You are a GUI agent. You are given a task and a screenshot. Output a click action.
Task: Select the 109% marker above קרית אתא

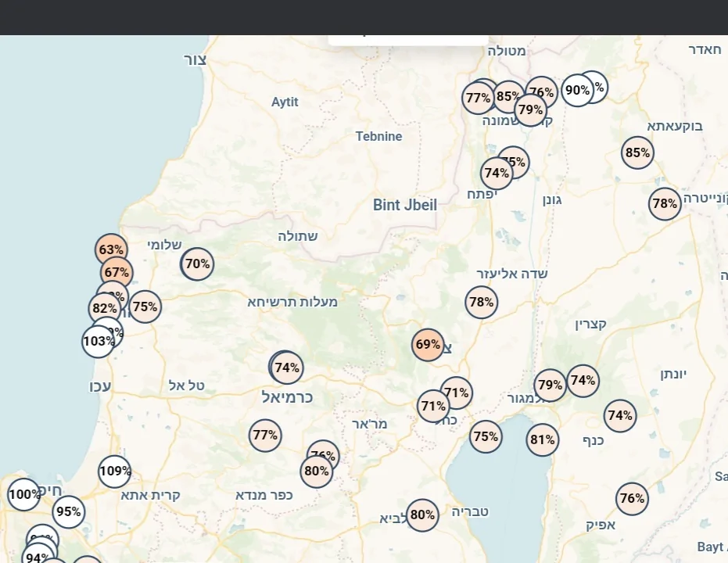(115, 472)
